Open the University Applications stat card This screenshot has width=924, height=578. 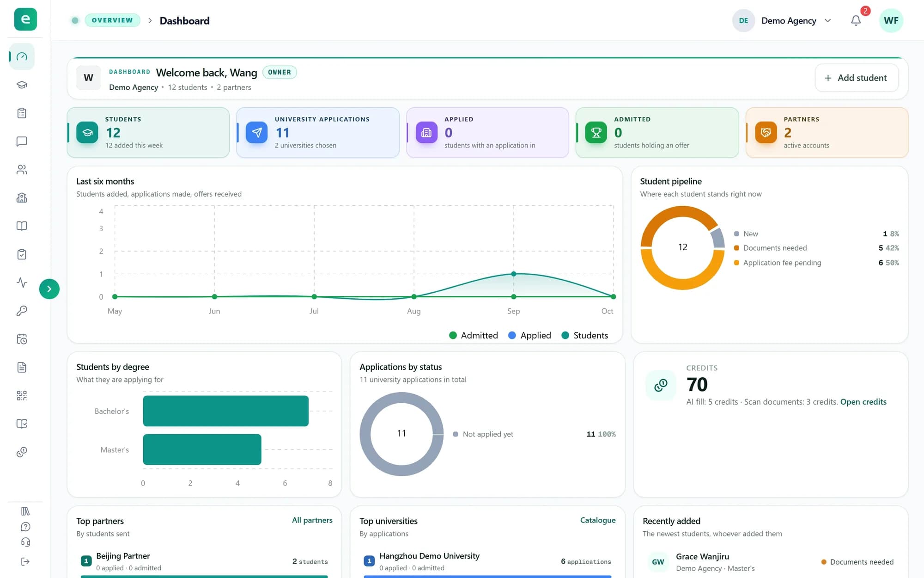coord(318,133)
